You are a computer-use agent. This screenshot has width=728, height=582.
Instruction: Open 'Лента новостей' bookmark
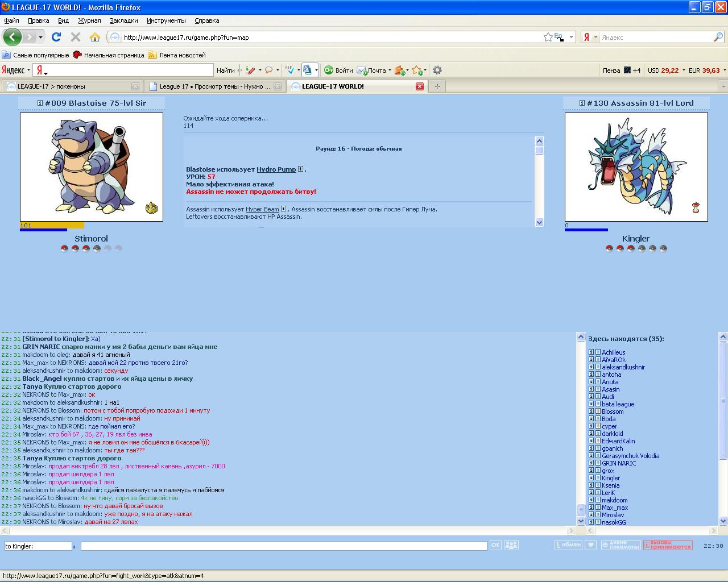click(177, 55)
